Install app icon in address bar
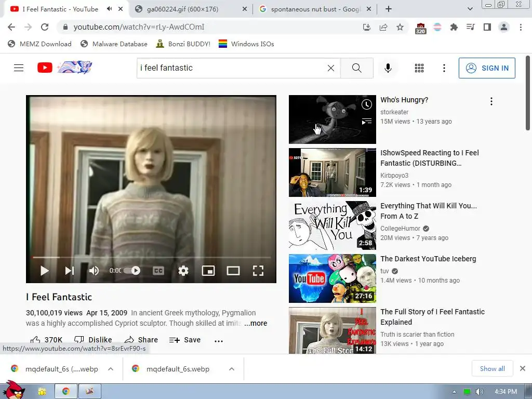532x399 pixels. [x=367, y=27]
